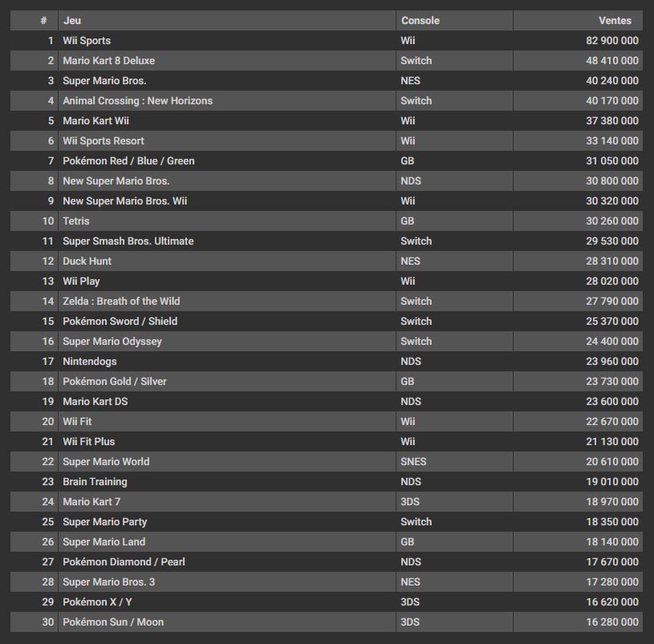This screenshot has width=654, height=644.
Task: Click 'Wii' console in Wii Sports row
Action: click(x=408, y=40)
